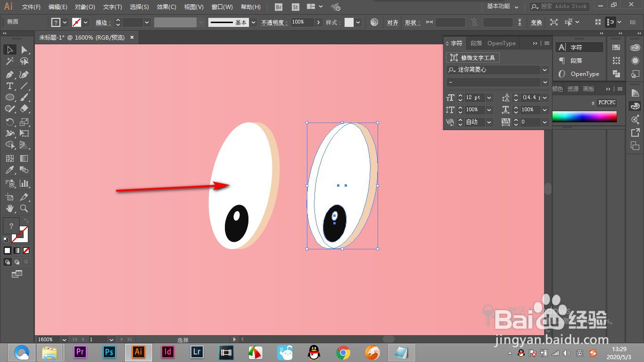Click the hex color FCFCFC field
This screenshot has height=362, width=644.
pyautogui.click(x=607, y=102)
